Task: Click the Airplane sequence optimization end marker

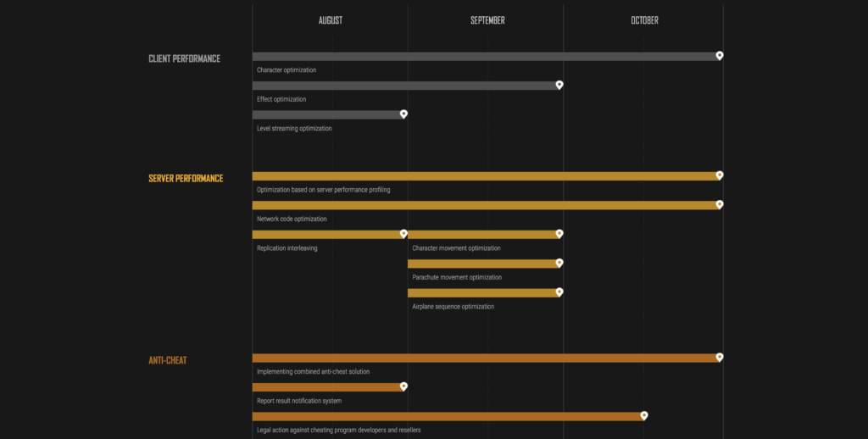Action: click(559, 292)
